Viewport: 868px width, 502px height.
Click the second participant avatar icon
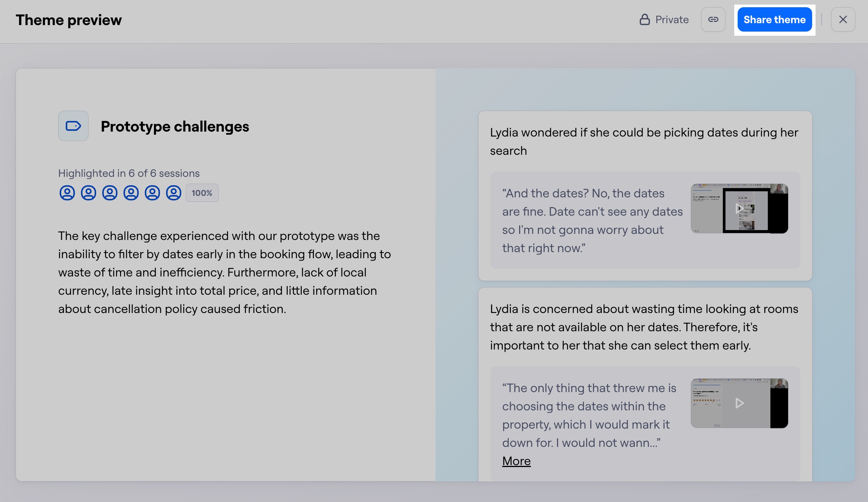tap(89, 193)
